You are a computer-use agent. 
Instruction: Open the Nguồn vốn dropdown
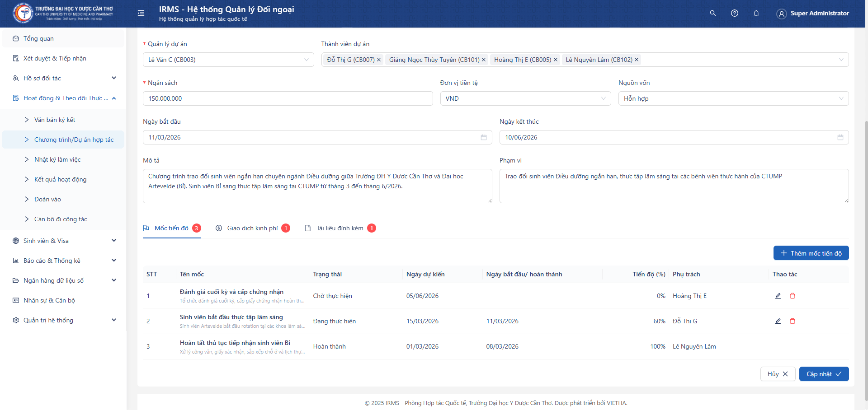click(733, 98)
